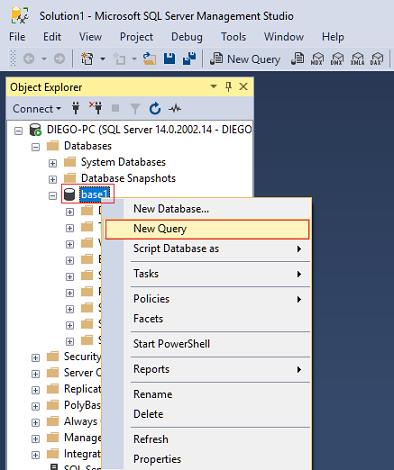Open the Edit menu

[52, 37]
